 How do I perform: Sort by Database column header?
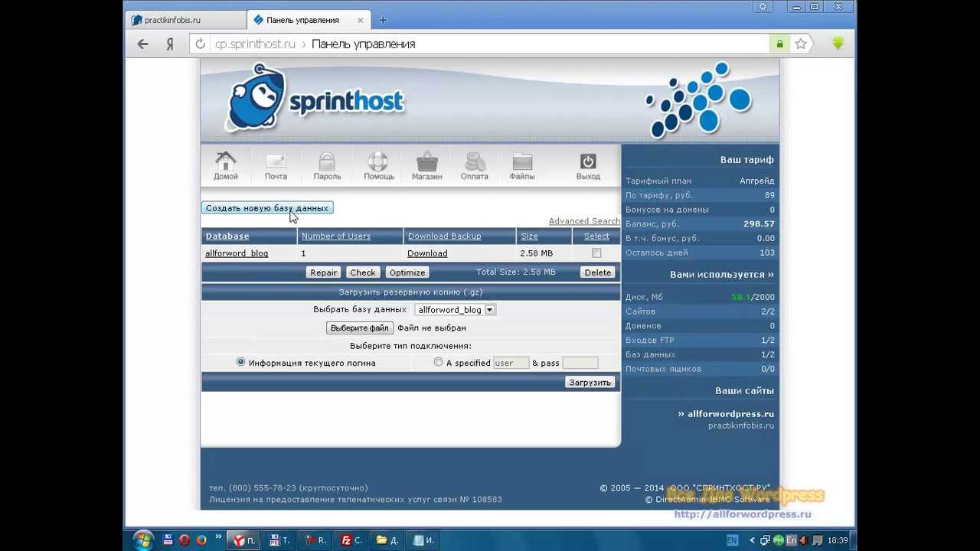[x=227, y=236]
